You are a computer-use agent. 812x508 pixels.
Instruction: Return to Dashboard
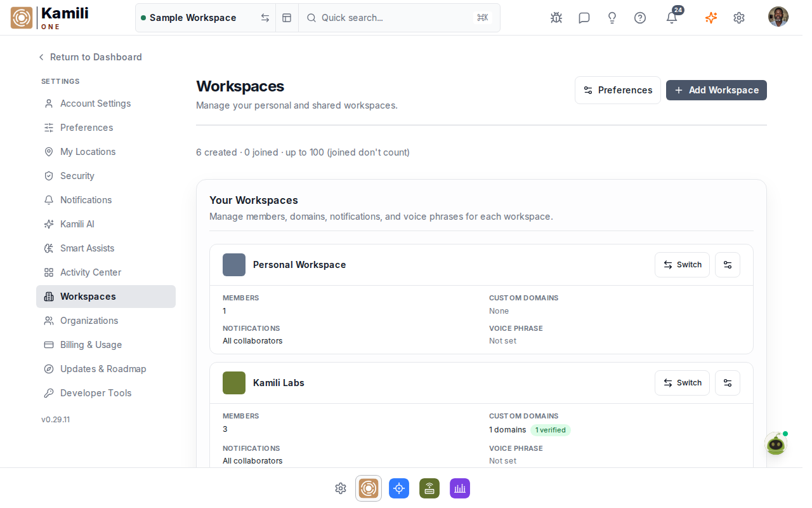pos(89,57)
